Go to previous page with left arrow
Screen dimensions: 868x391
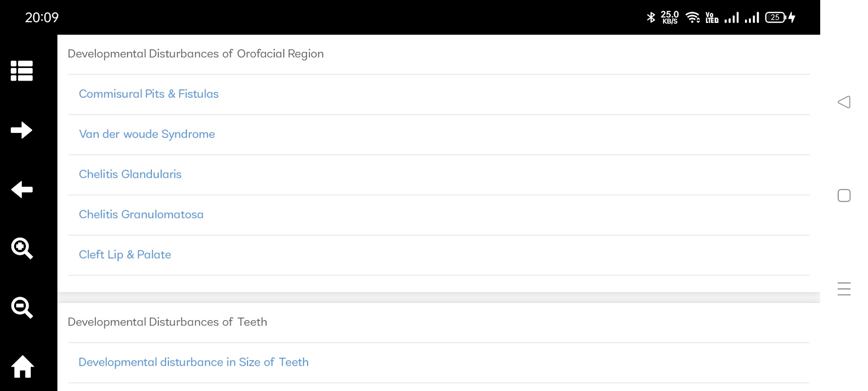pyautogui.click(x=22, y=190)
